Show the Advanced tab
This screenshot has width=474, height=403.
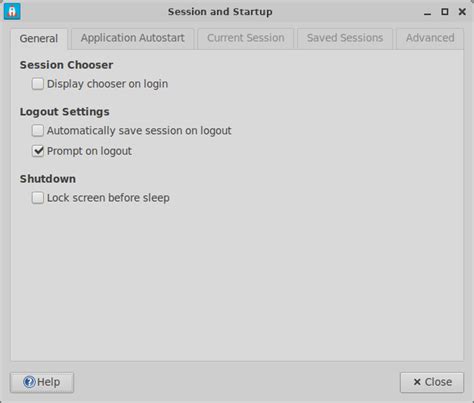pos(430,38)
